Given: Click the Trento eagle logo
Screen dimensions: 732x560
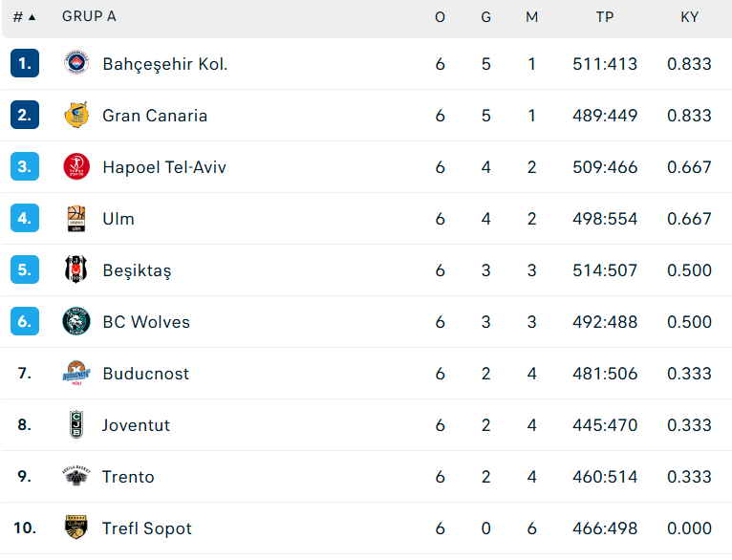Looking at the screenshot, I should click(76, 476).
